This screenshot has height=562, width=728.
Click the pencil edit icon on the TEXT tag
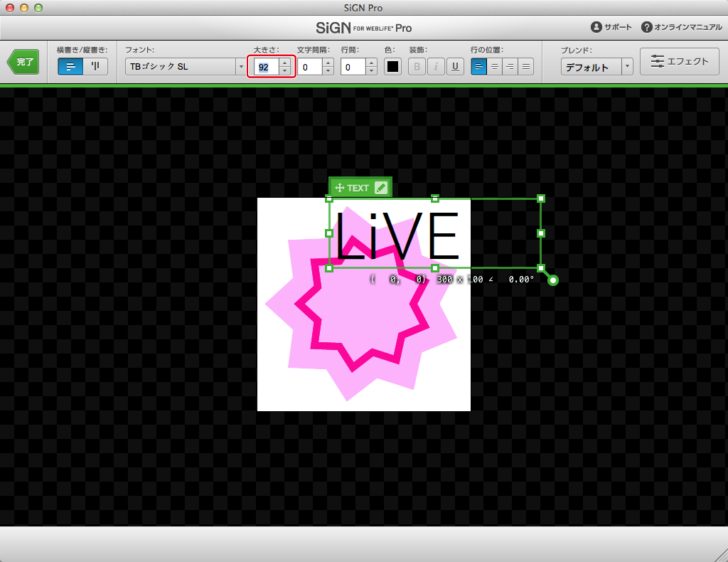(x=381, y=188)
